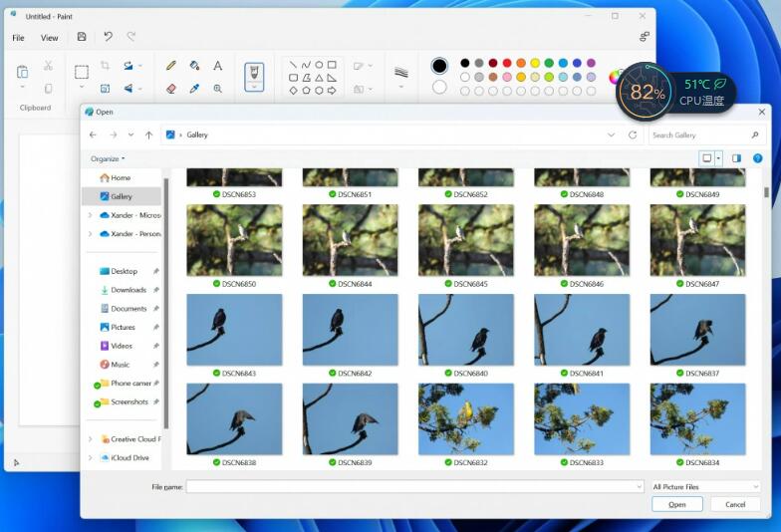Select the Triangle shape in Paint
The width and height of the screenshot is (781, 532).
pyautogui.click(x=319, y=78)
